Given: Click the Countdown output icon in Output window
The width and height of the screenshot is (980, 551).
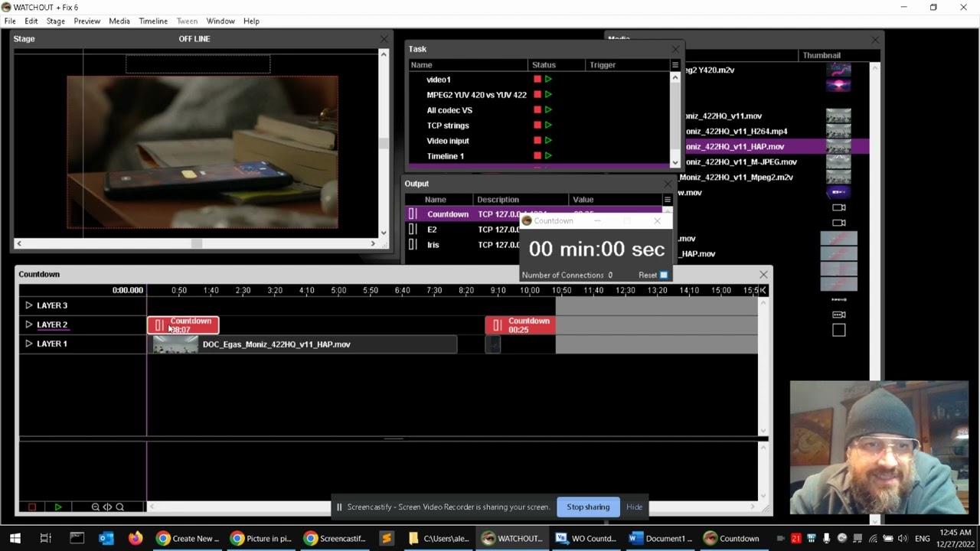Looking at the screenshot, I should pyautogui.click(x=413, y=214).
